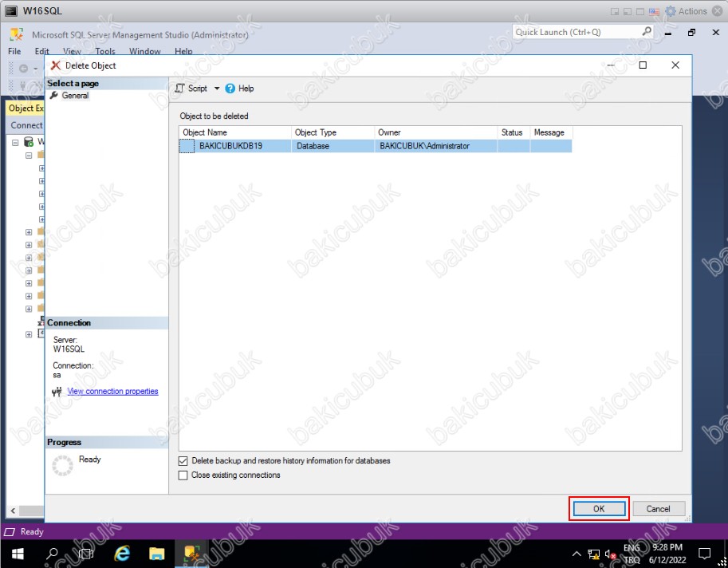Confirm deletion with the OK button

pyautogui.click(x=599, y=508)
